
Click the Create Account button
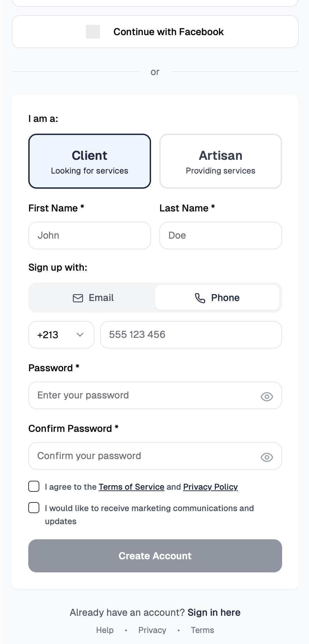[x=155, y=556]
